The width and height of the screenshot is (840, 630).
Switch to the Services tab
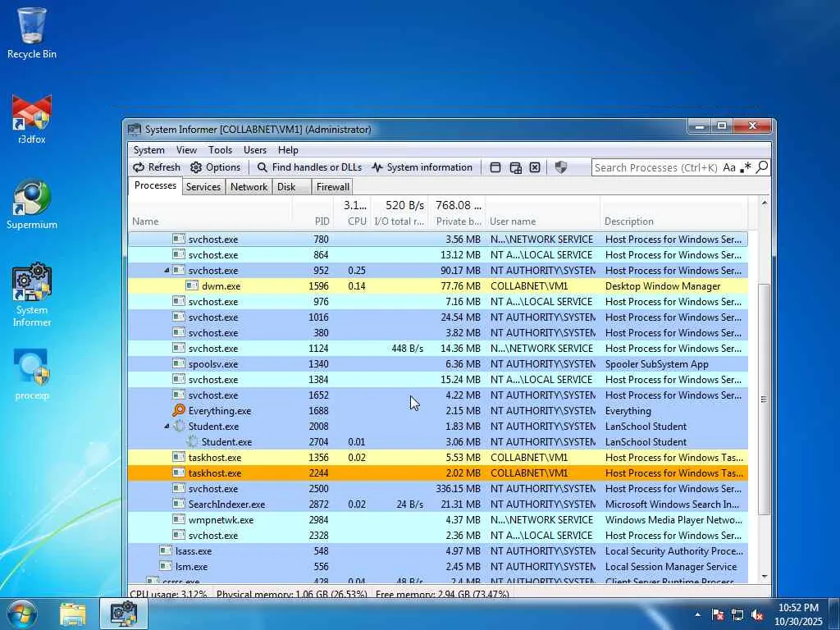click(x=203, y=187)
